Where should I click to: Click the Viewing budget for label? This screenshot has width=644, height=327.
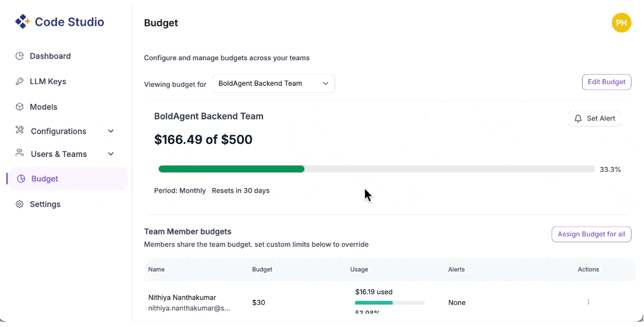tap(175, 85)
